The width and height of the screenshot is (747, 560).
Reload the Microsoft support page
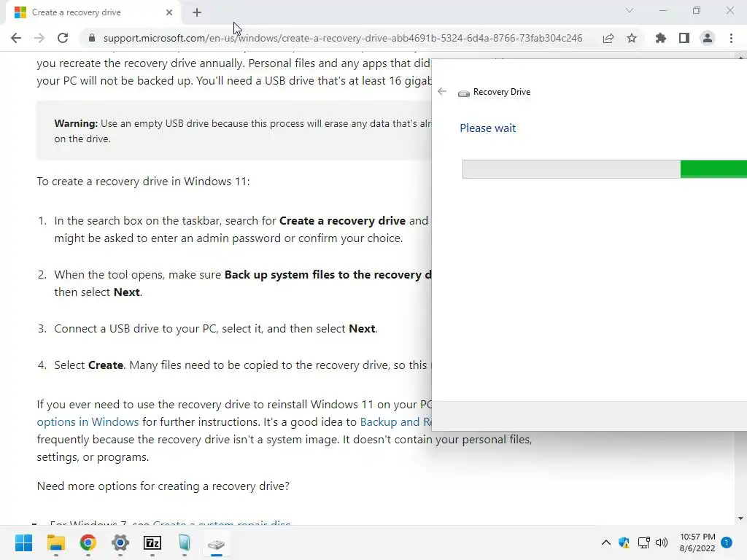coord(63,38)
